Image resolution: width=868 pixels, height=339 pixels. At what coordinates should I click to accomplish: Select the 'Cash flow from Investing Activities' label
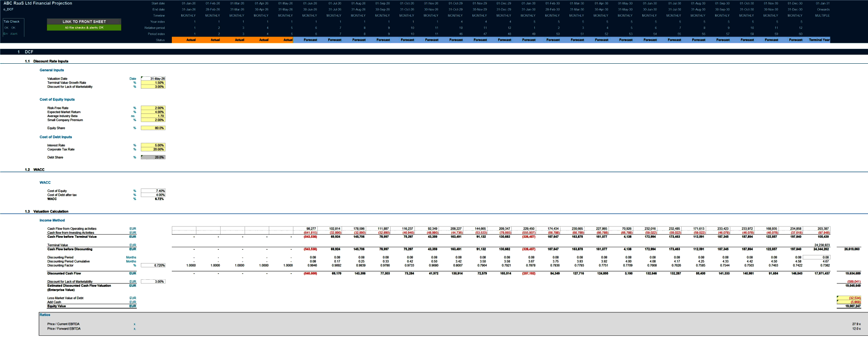click(71, 233)
